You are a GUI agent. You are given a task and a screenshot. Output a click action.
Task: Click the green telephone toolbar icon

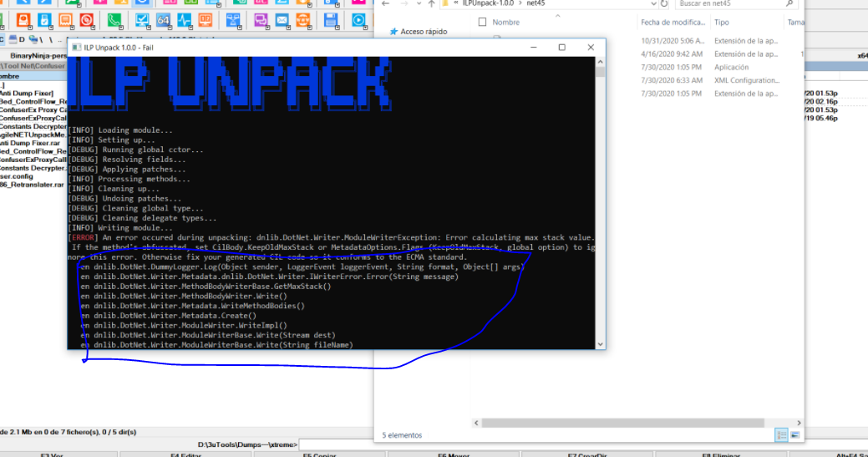(x=114, y=21)
